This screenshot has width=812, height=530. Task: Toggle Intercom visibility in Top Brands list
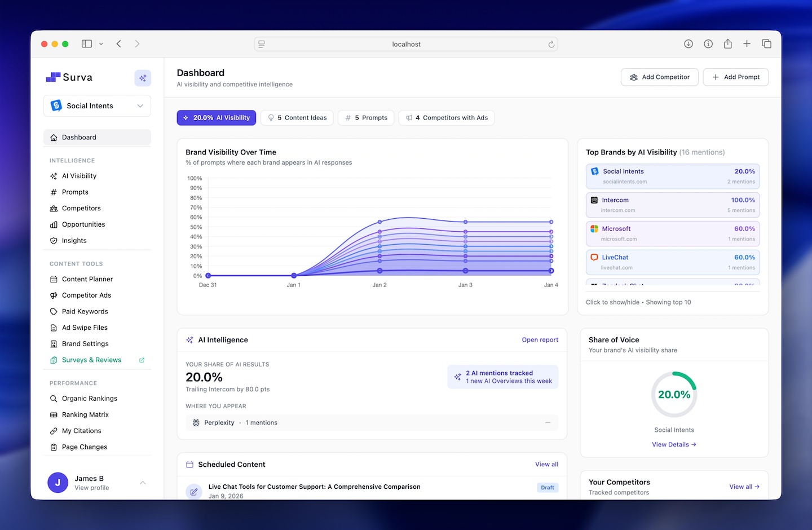tap(673, 205)
